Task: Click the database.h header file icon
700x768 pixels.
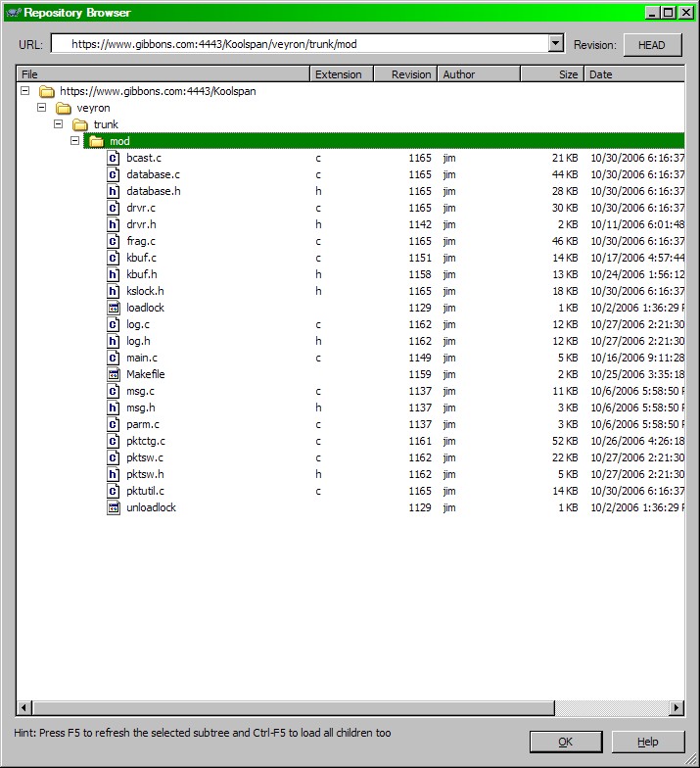Action: tap(114, 191)
